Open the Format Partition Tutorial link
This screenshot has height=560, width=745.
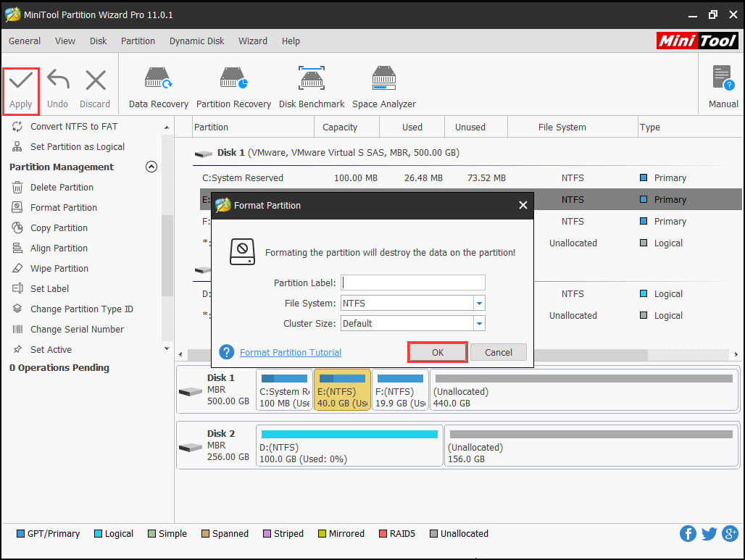click(290, 353)
